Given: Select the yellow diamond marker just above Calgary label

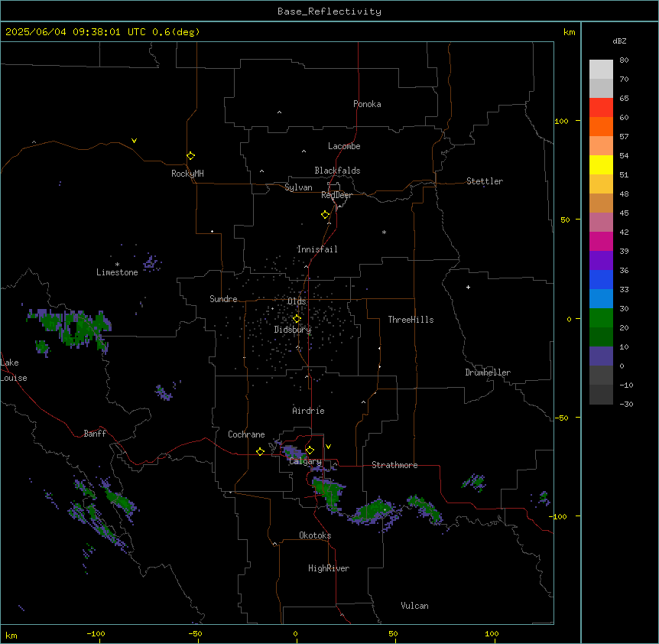Looking at the screenshot, I should tap(310, 450).
